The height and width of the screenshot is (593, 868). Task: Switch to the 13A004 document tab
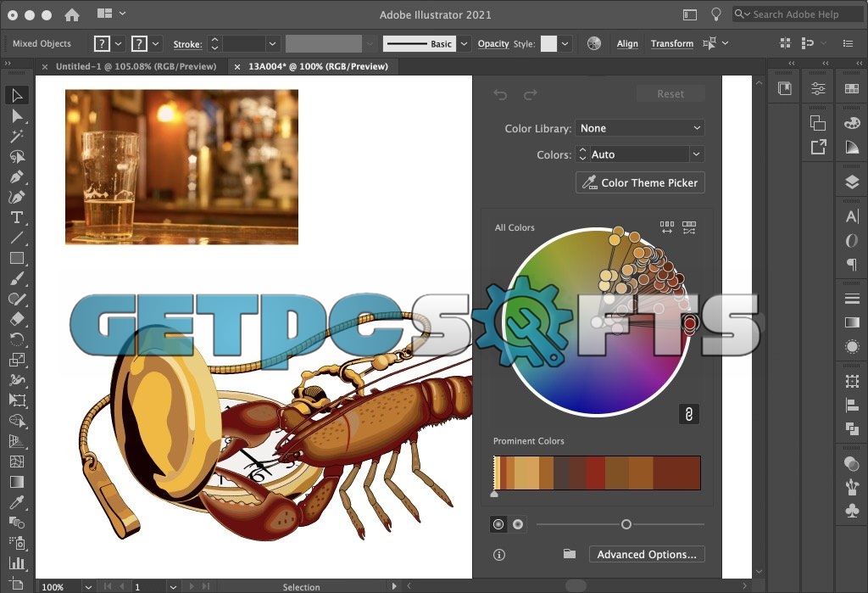(x=318, y=66)
